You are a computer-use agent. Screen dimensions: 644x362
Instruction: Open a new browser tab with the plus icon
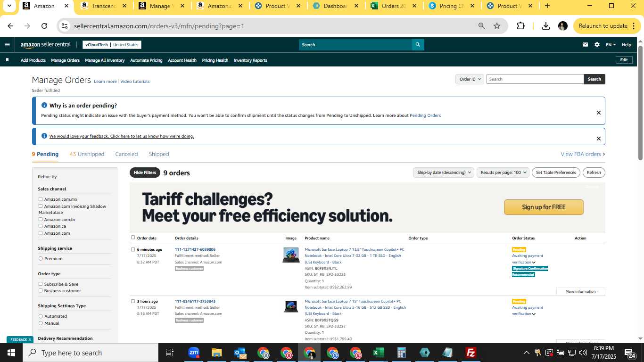547,6
